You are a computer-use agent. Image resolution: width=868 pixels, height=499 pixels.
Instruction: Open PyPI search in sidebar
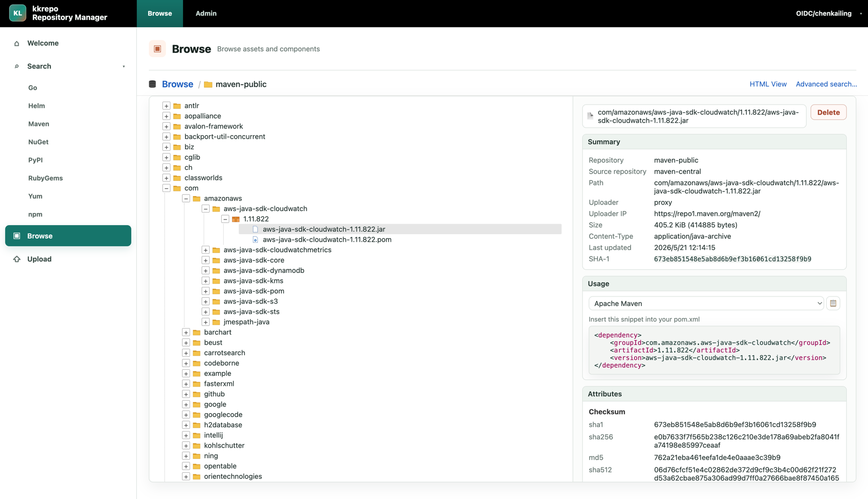pyautogui.click(x=35, y=160)
